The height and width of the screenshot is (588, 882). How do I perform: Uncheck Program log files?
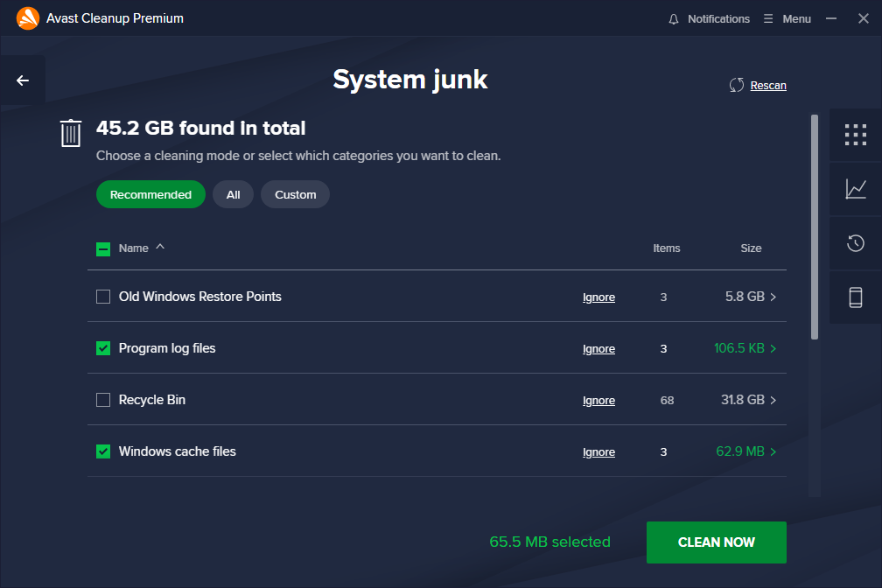[102, 348]
